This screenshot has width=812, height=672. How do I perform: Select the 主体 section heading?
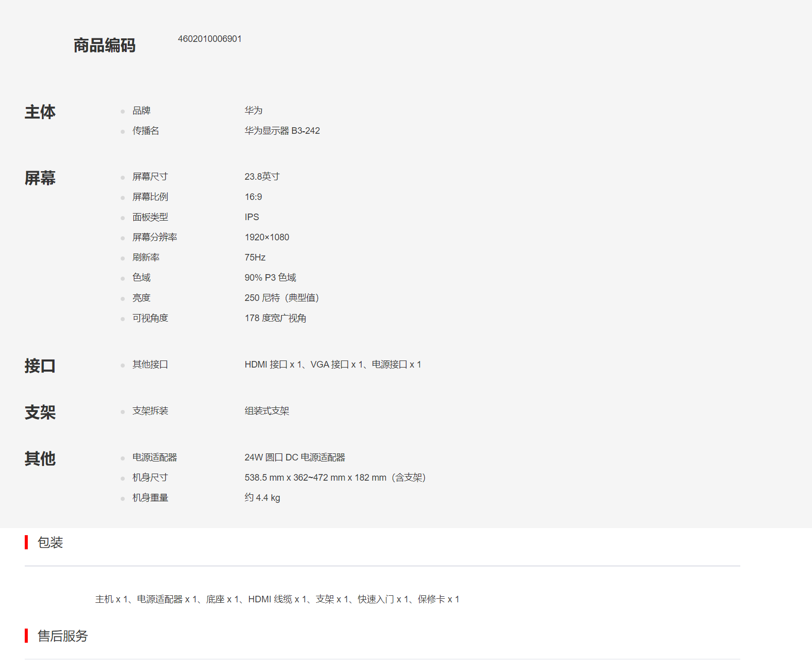(x=40, y=112)
